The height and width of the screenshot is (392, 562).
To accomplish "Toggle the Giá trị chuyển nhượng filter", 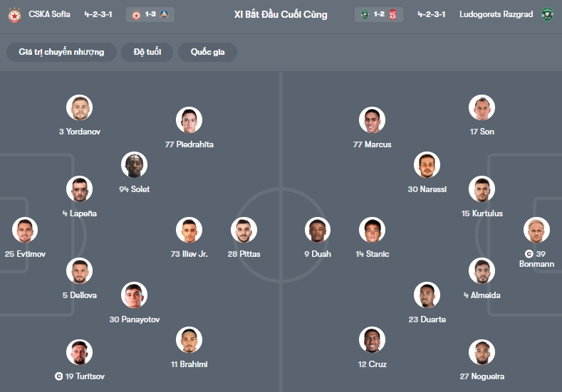I will tap(61, 52).
